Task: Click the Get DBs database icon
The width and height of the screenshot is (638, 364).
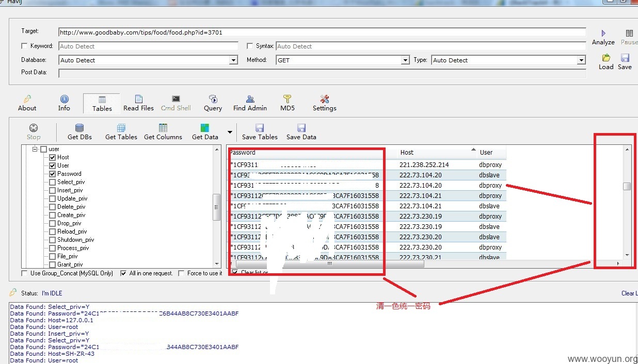Action: tap(79, 128)
